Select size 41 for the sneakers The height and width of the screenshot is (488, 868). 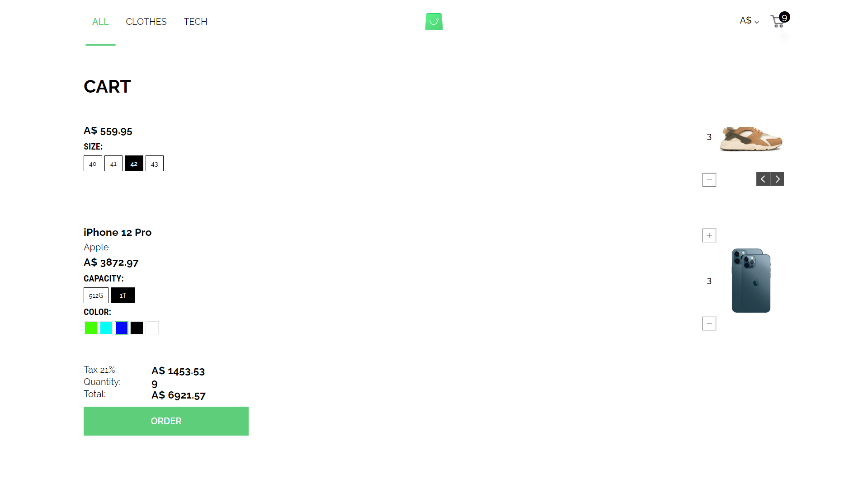click(113, 163)
